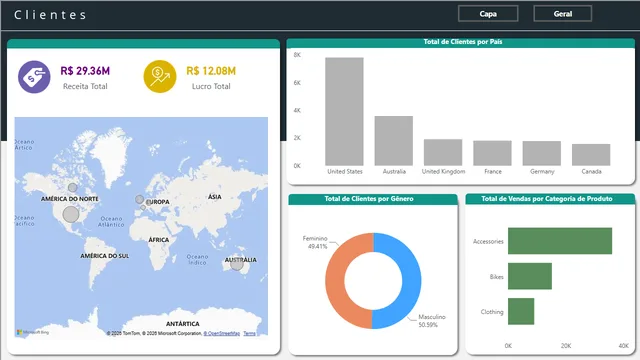Open the OpenStreetMap link on the map
Screen dimensions: 640x360
point(222,333)
